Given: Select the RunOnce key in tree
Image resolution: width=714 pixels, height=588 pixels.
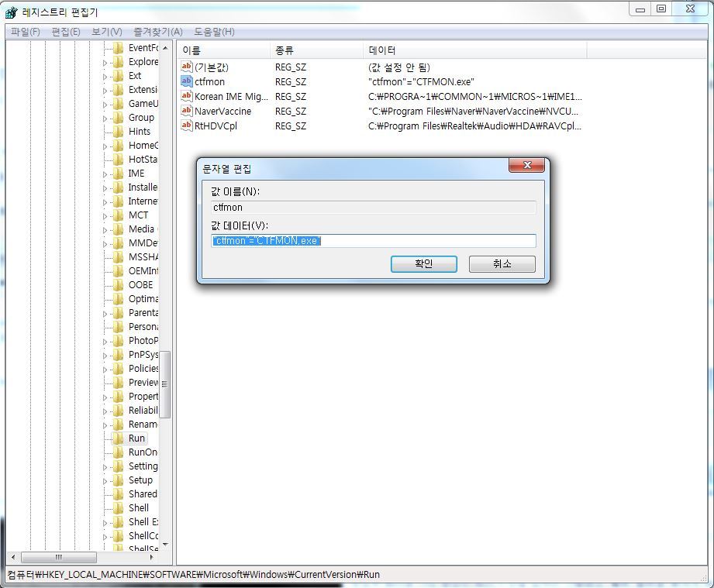Looking at the screenshot, I should click(143, 452).
